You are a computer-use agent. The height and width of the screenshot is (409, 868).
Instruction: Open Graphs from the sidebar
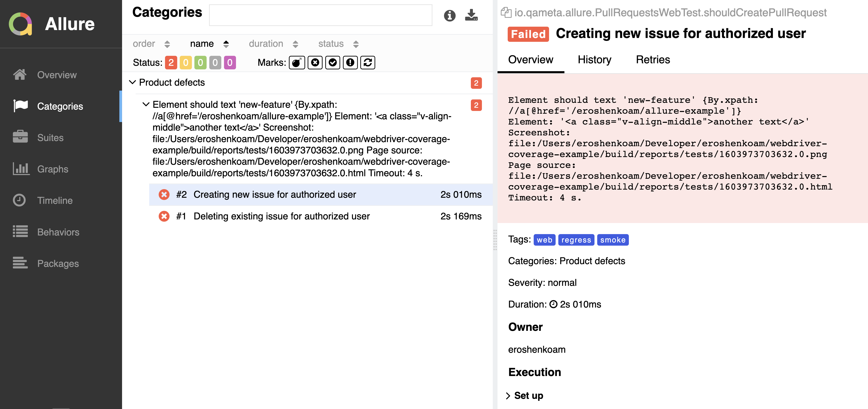coord(53,169)
